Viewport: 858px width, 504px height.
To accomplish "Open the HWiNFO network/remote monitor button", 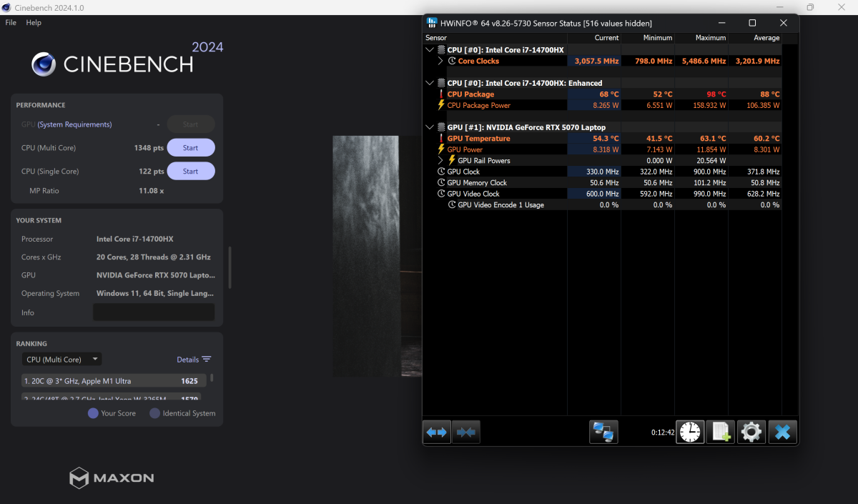I will (603, 432).
